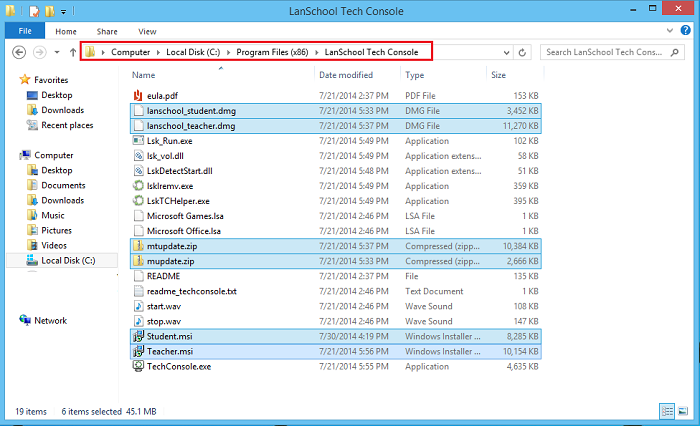The height and width of the screenshot is (426, 700).
Task: Open the Home ribbon tab
Action: (66, 31)
